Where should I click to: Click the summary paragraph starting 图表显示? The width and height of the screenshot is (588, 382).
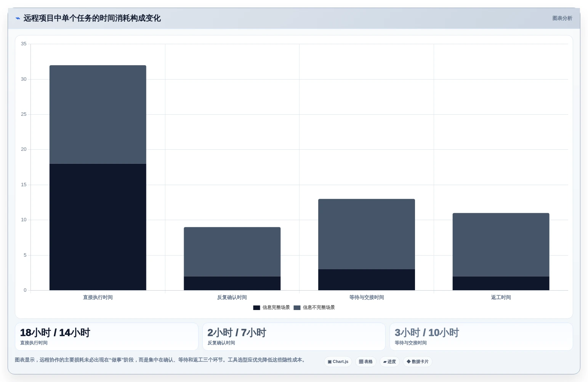tap(161, 360)
